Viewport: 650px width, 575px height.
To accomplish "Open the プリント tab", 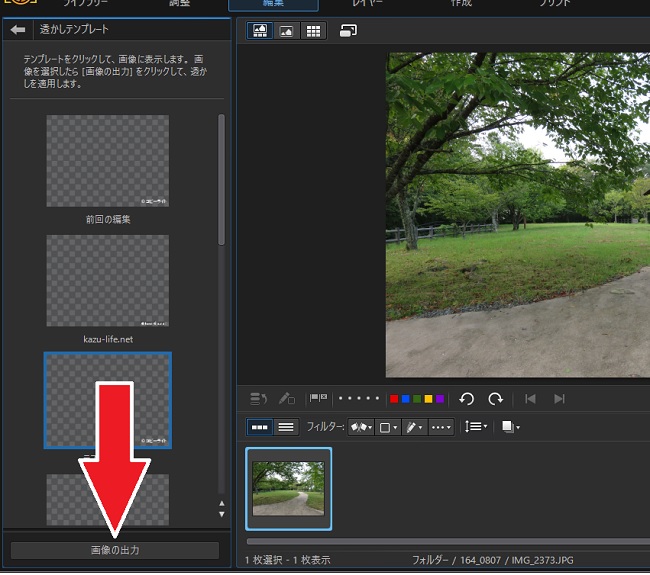I will coord(555,4).
